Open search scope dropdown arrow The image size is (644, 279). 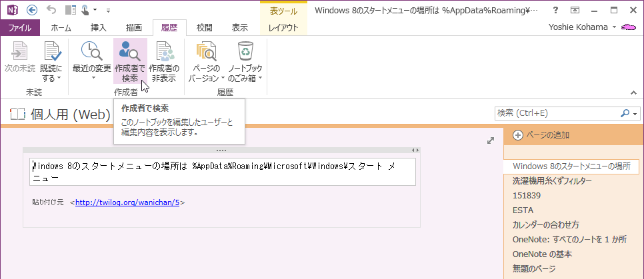tap(635, 114)
